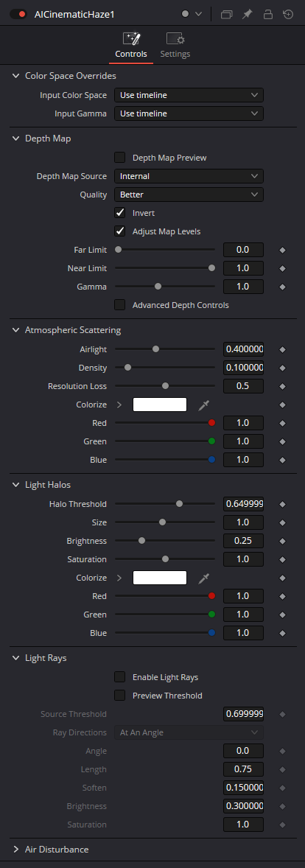Click the Resolution Loss keyframe diamond
305x868 pixels.
click(x=282, y=386)
